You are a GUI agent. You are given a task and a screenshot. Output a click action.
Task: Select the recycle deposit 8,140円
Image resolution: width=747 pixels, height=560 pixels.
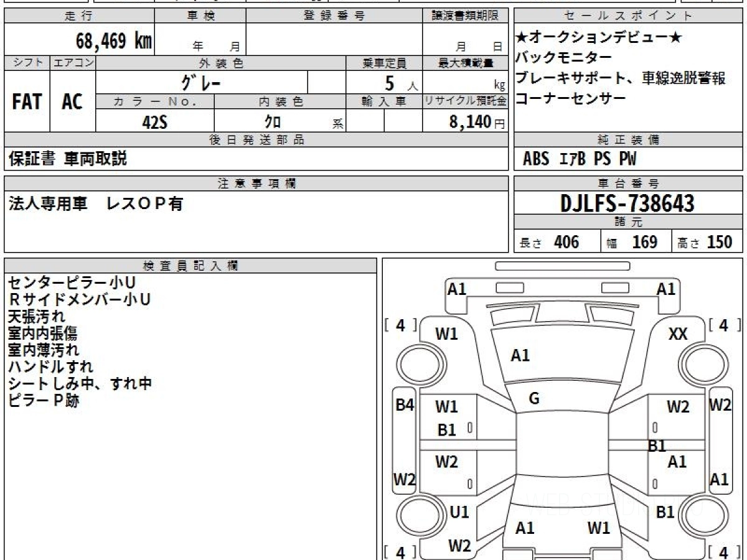coord(477,122)
